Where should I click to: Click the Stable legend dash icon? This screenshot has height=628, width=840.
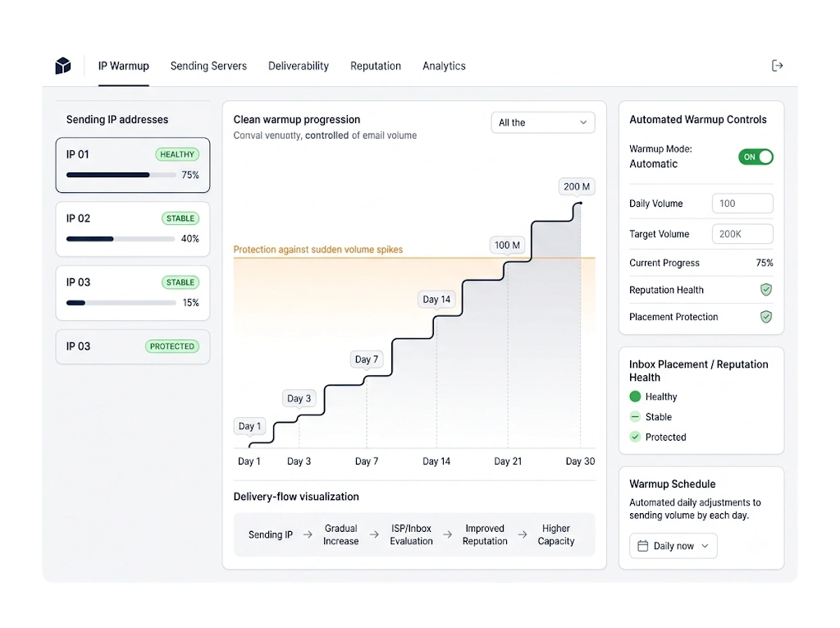tap(635, 417)
